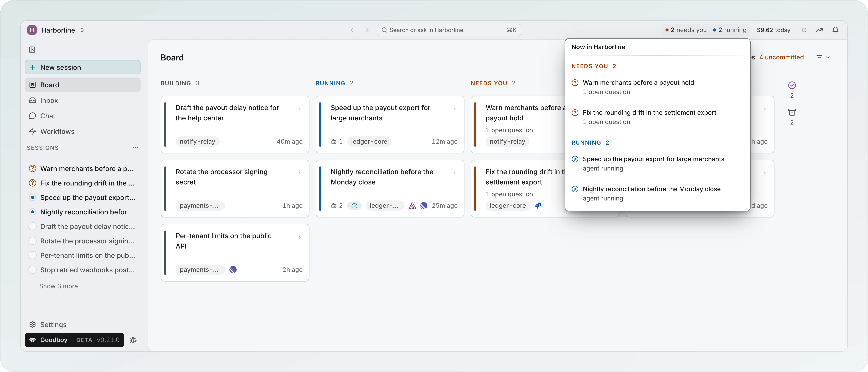Open the Sessions more options ellipsis
The height and width of the screenshot is (372, 868).
135,147
